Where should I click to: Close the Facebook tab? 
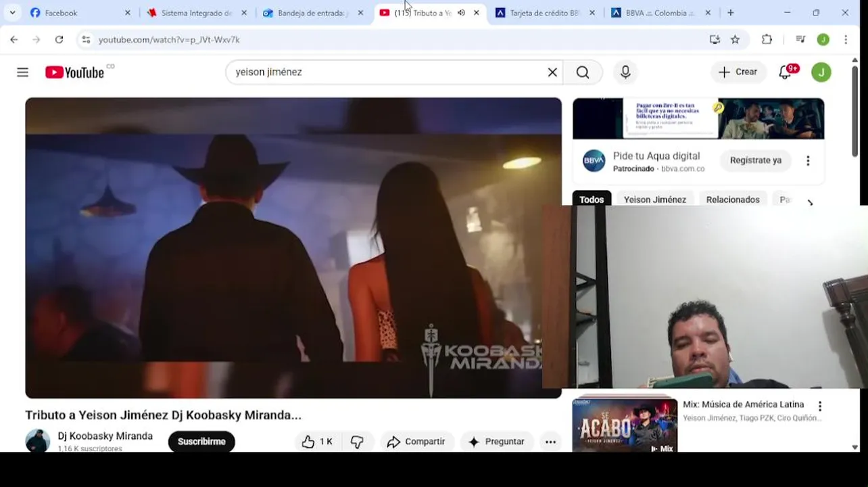click(x=127, y=13)
